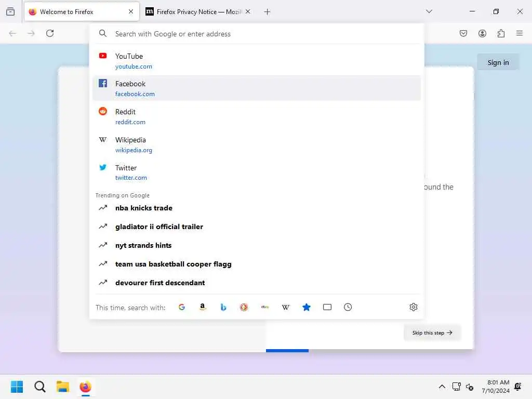Viewport: 532px width, 399px height.
Task: Expand the list all tabs chevron
Action: click(x=429, y=11)
